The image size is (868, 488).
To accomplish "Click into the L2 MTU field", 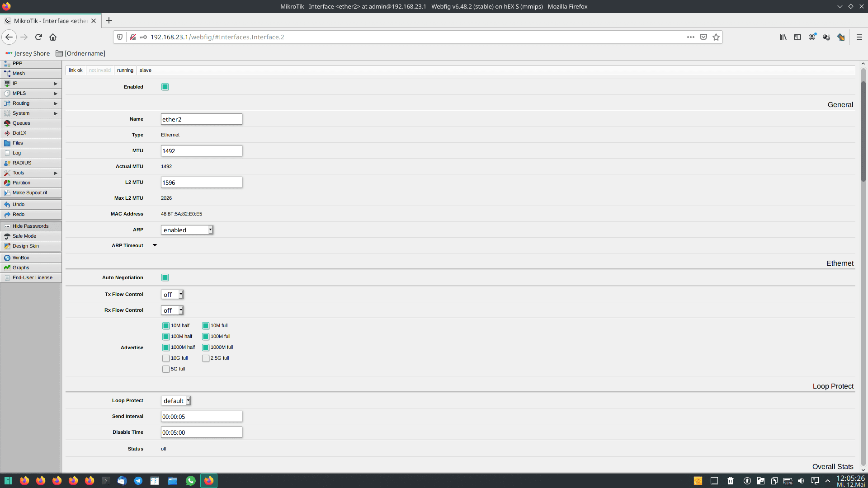I will (x=202, y=183).
